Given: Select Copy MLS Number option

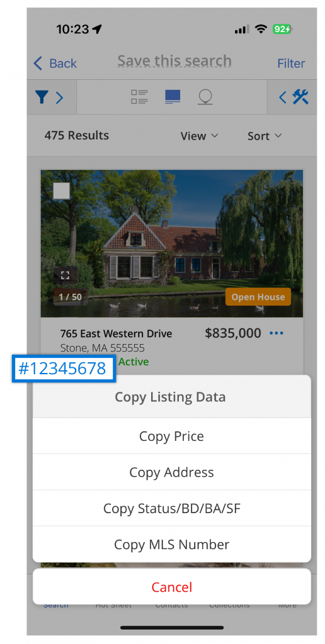Looking at the screenshot, I should (x=171, y=545).
